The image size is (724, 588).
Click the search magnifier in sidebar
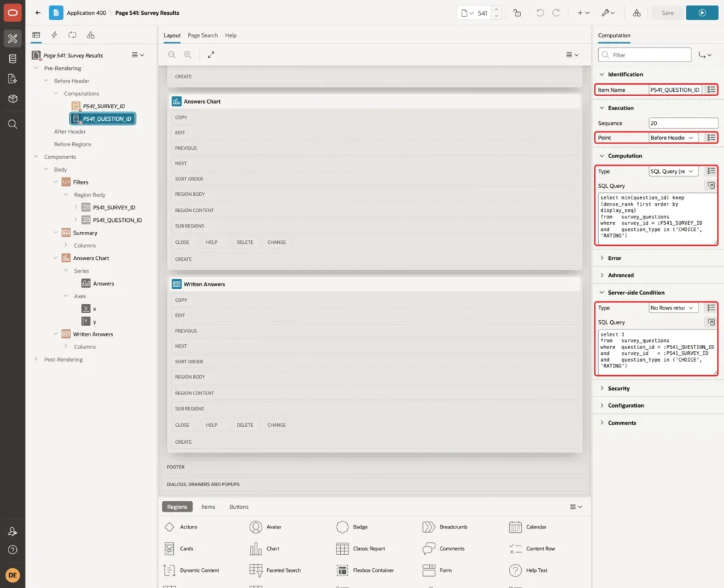pyautogui.click(x=13, y=124)
